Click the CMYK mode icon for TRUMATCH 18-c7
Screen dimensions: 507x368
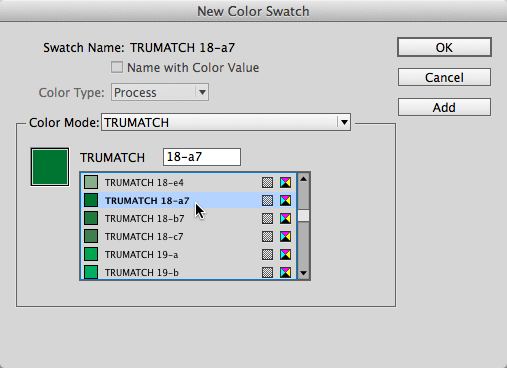(x=285, y=236)
